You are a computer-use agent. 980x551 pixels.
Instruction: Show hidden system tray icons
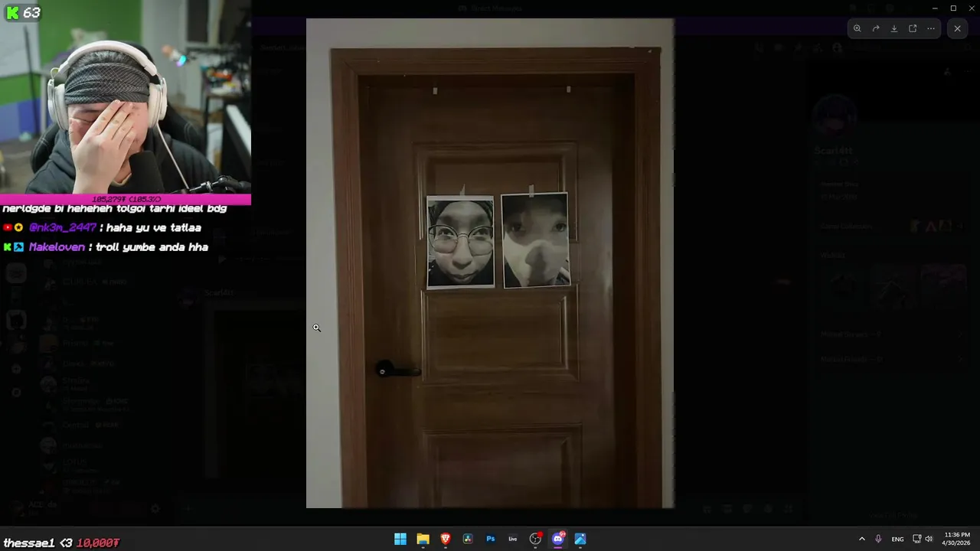coord(861,539)
